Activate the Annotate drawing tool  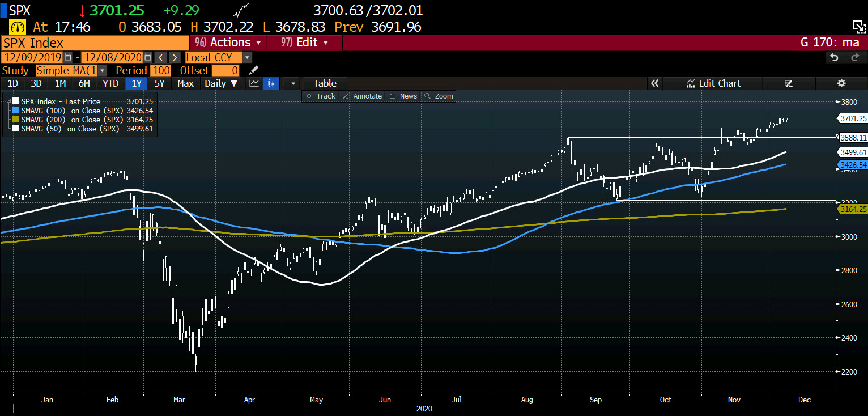363,96
